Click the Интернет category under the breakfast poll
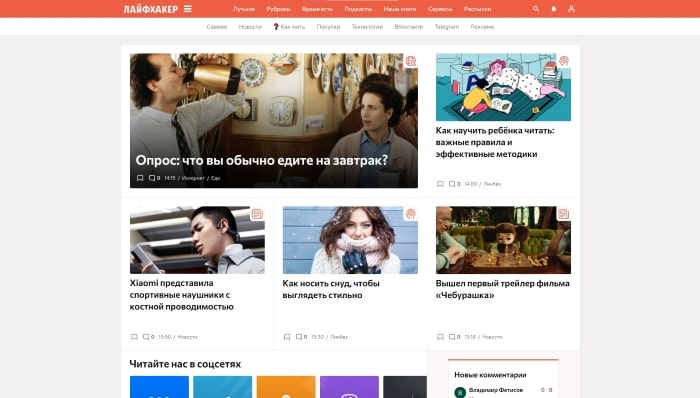This screenshot has width=700, height=398. click(x=193, y=178)
